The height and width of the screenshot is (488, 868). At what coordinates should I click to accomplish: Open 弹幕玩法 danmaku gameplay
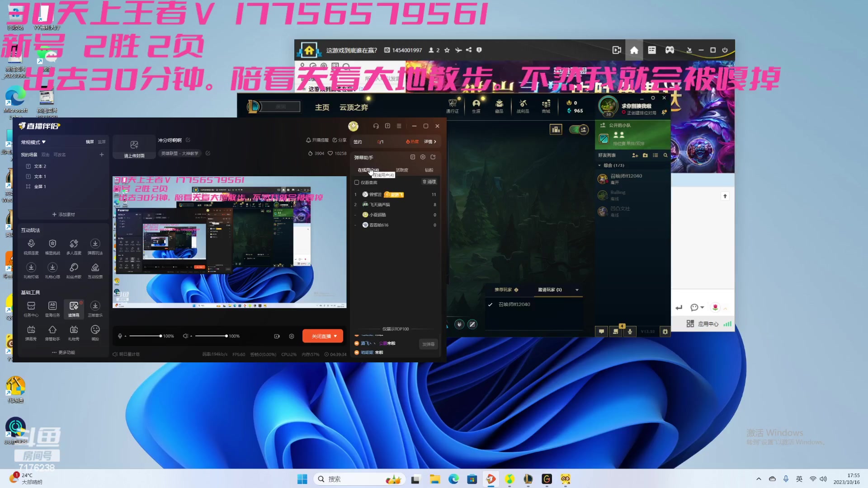coord(95,247)
